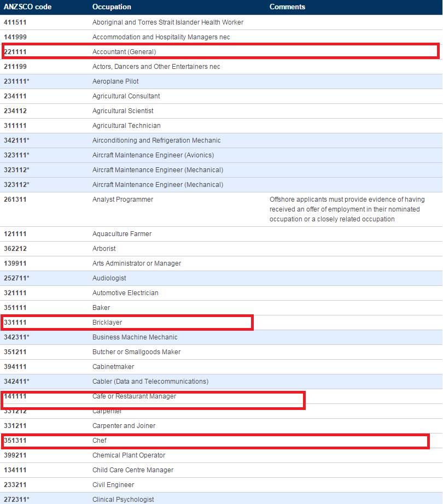The width and height of the screenshot is (443, 504).
Task: Click the Comments column header
Action: coord(287,7)
